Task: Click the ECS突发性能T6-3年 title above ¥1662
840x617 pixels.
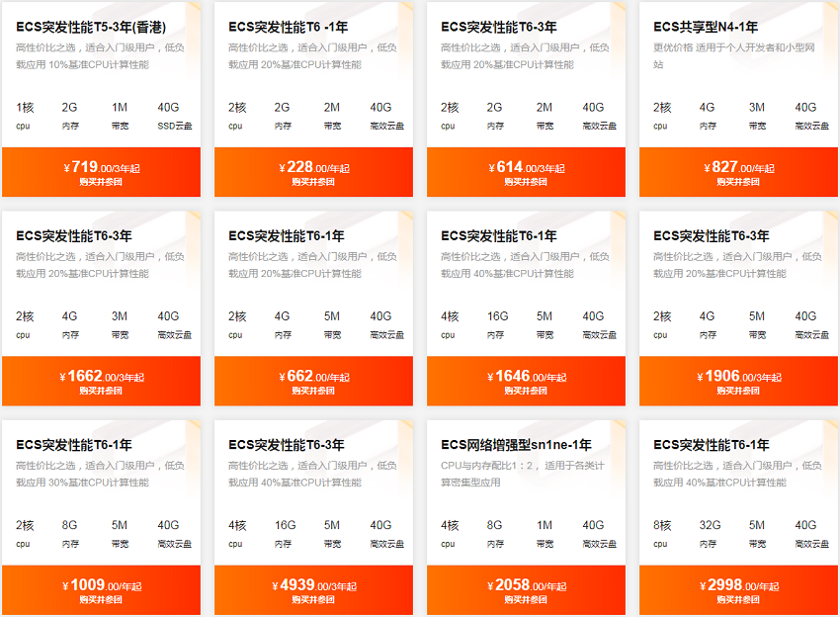Action: [74, 236]
